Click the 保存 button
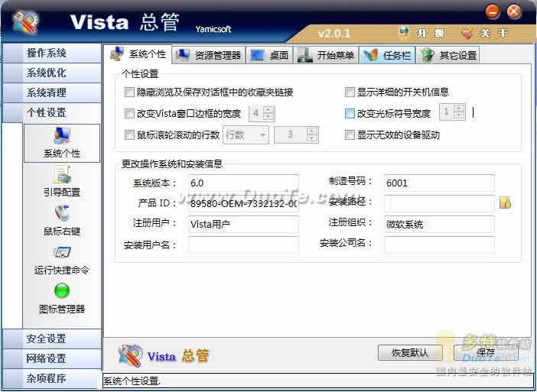This screenshot has height=392, width=537. [486, 352]
